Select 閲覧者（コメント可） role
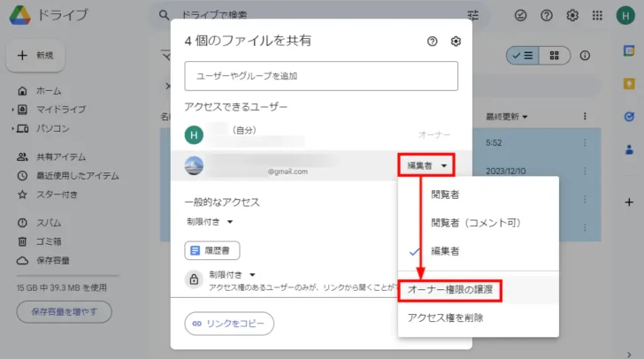644x359 pixels. 479,223
